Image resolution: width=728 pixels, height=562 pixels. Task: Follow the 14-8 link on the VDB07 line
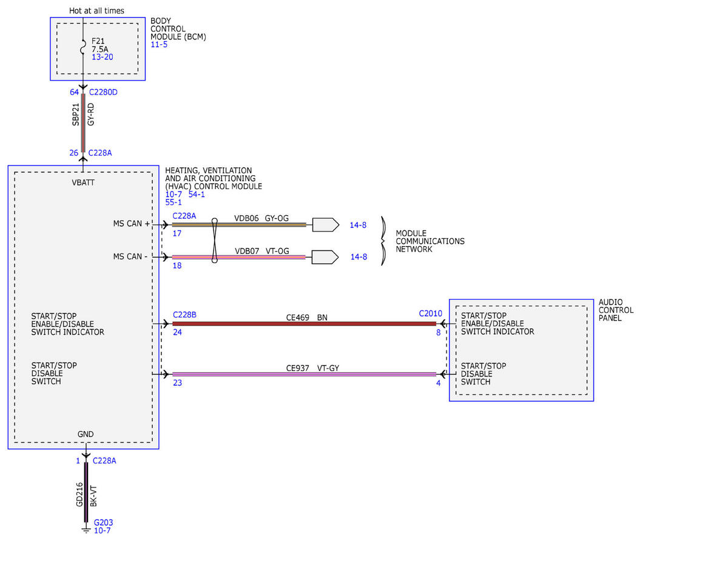[358, 257]
